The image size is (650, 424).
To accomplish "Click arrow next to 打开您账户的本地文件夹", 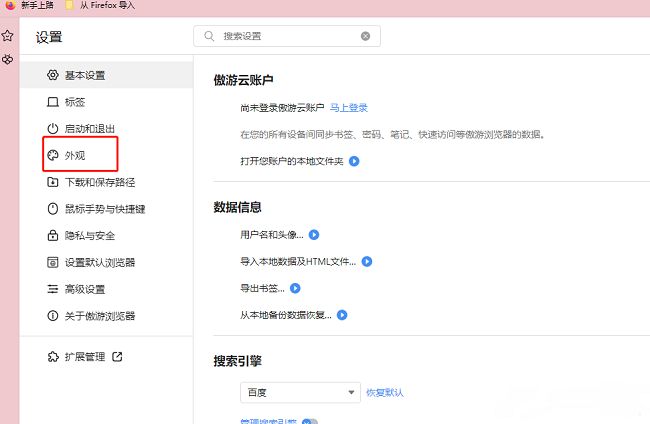I will [x=354, y=161].
